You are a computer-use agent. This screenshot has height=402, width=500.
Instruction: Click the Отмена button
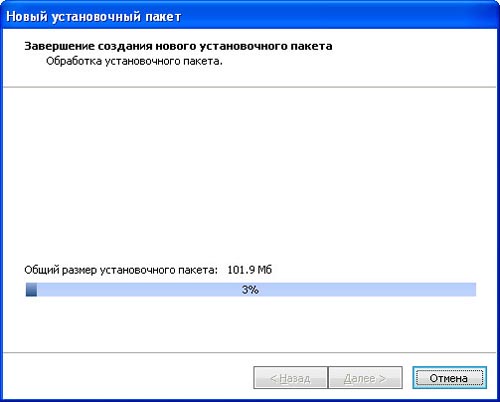click(x=449, y=378)
